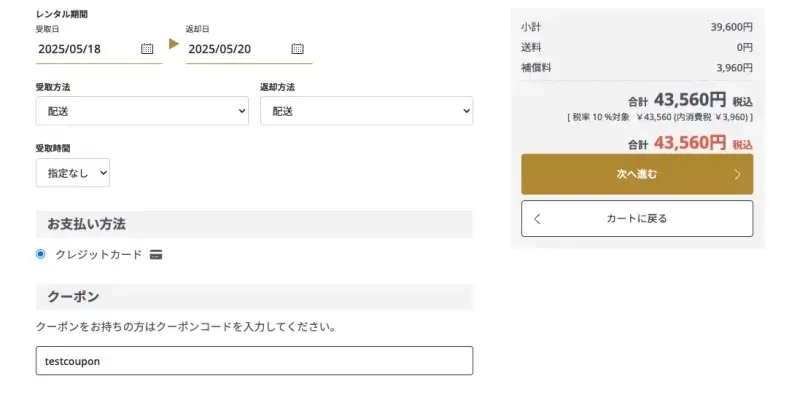Open the pickup date calendar icon

(147, 48)
